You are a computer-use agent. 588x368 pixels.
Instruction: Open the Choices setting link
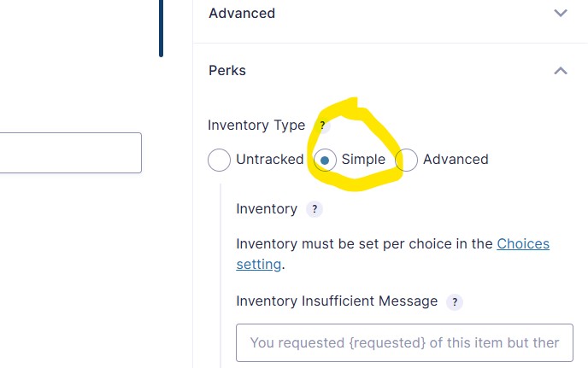click(x=392, y=254)
